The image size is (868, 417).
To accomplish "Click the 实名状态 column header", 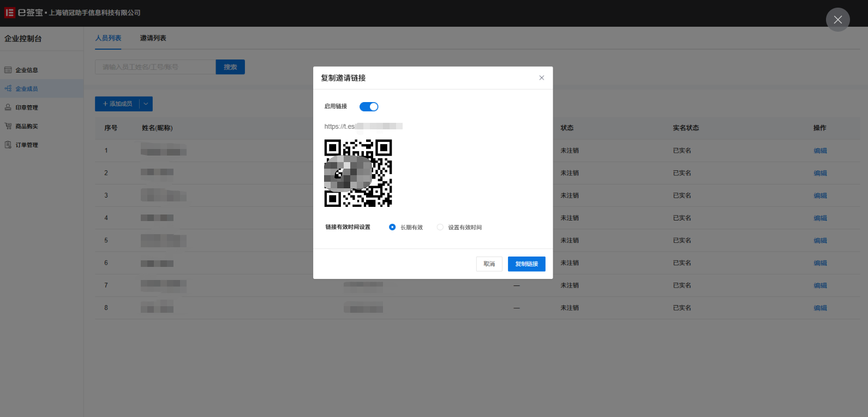I will (x=686, y=128).
